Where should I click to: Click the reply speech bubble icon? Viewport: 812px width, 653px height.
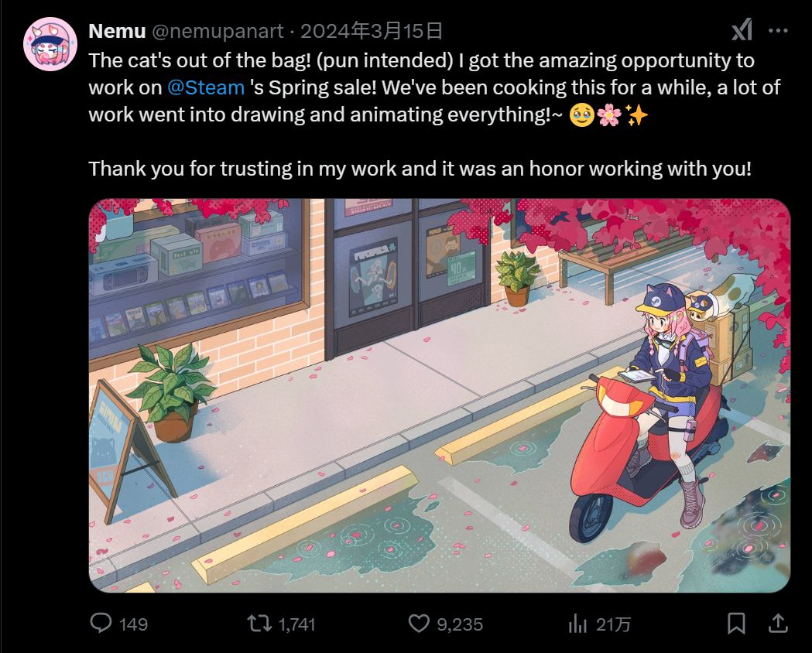coord(101,623)
